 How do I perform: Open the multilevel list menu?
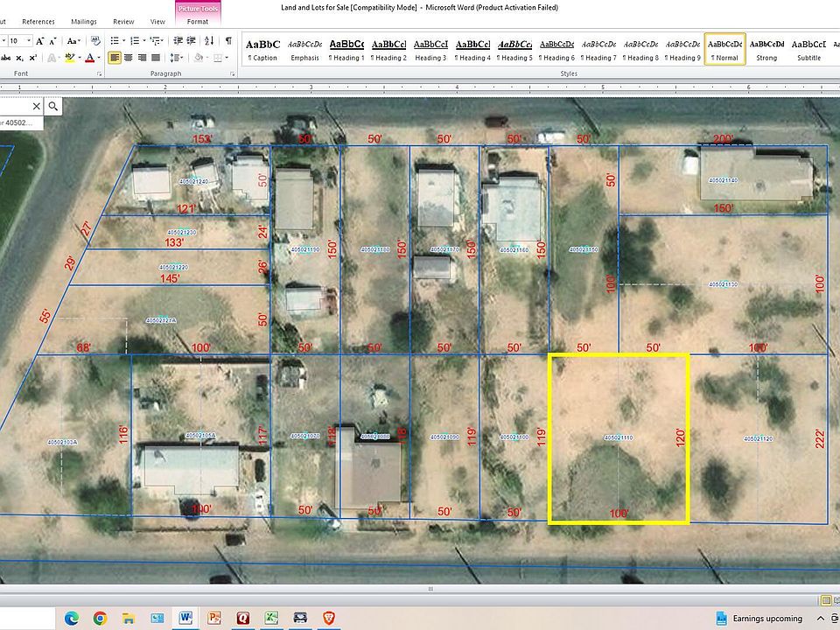click(x=156, y=41)
